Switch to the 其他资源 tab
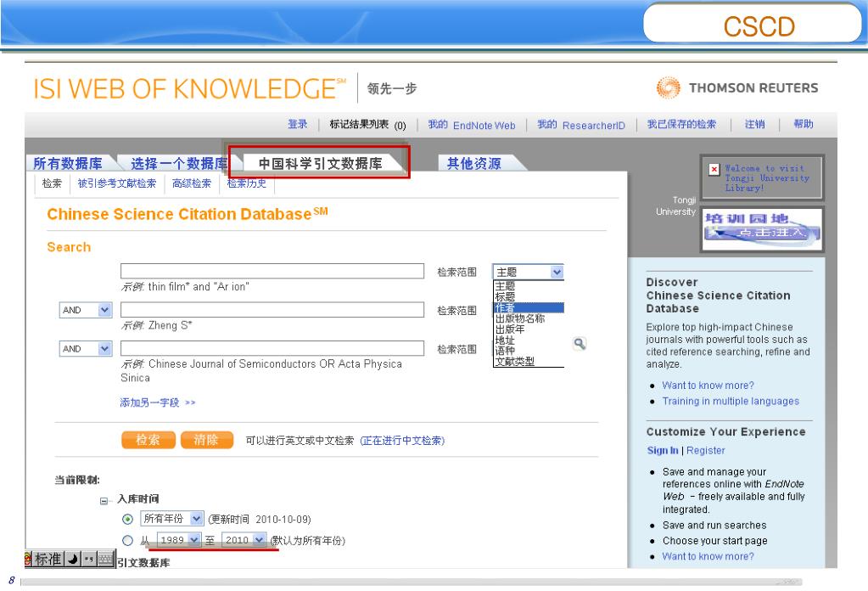 click(473, 163)
